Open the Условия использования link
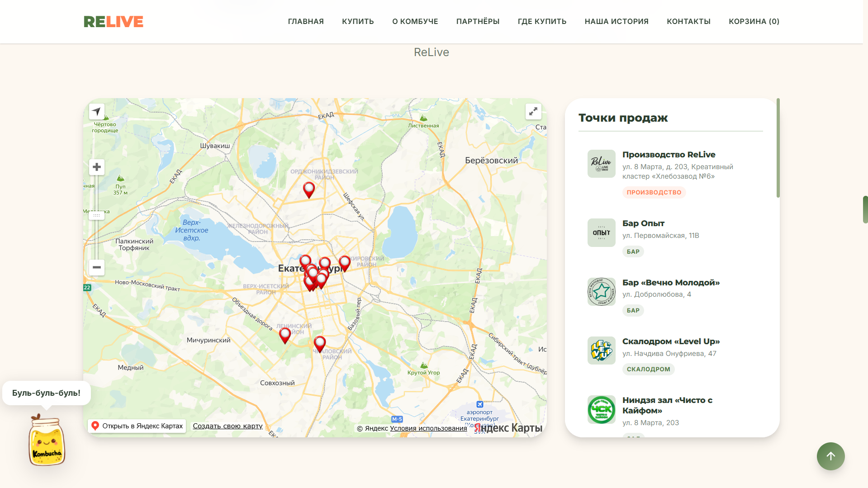 click(x=428, y=428)
